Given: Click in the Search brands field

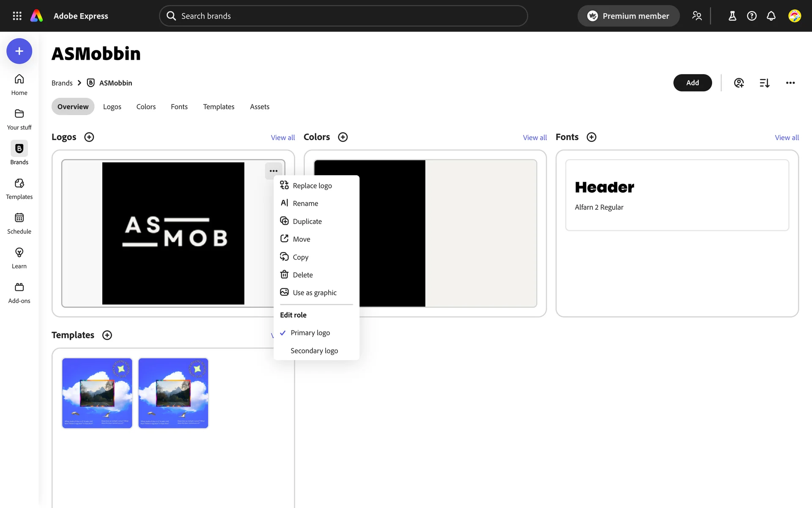Looking at the screenshot, I should tap(343, 16).
